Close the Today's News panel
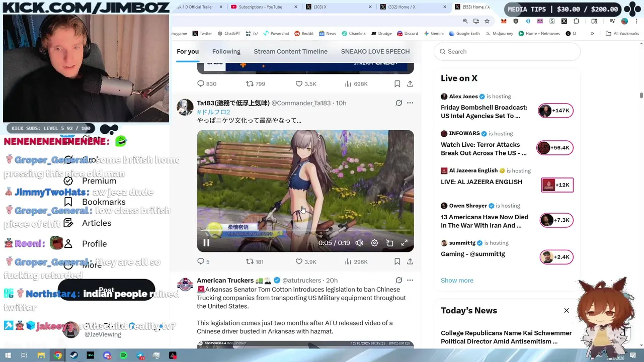The image size is (644, 362). 567,311
